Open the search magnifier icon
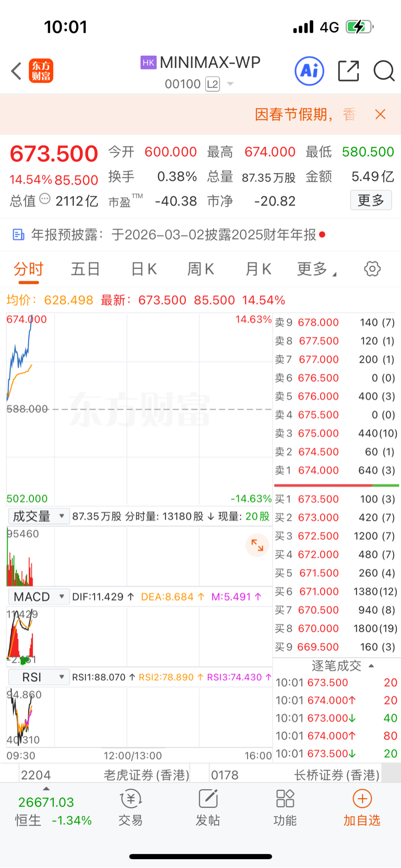Image resolution: width=401 pixels, height=868 pixels. pyautogui.click(x=384, y=71)
